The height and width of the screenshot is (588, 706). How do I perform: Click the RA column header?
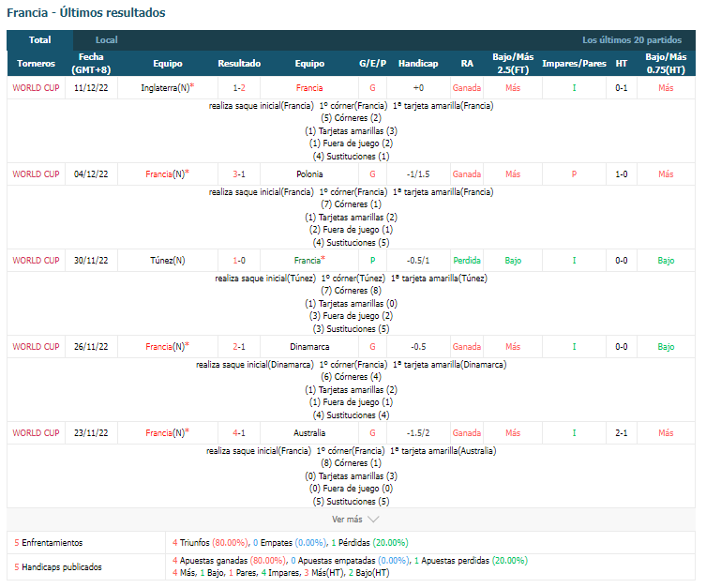(467, 64)
